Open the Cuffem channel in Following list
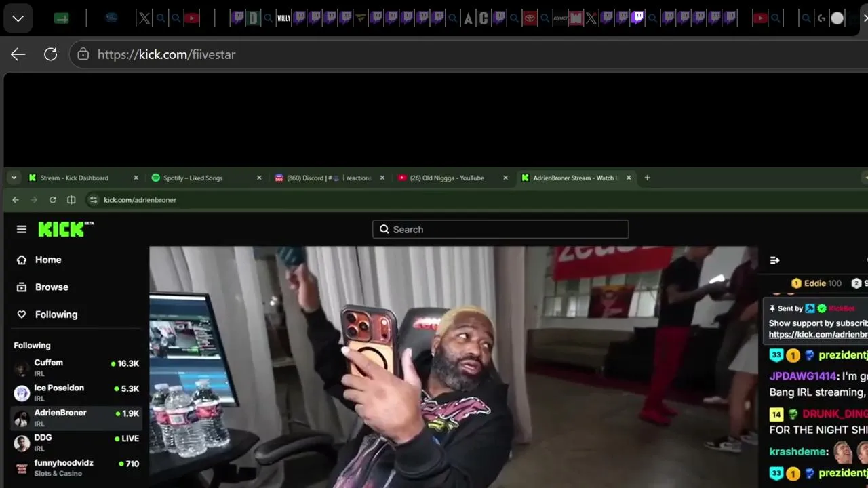Viewport: 868px width, 488px height. click(77, 368)
